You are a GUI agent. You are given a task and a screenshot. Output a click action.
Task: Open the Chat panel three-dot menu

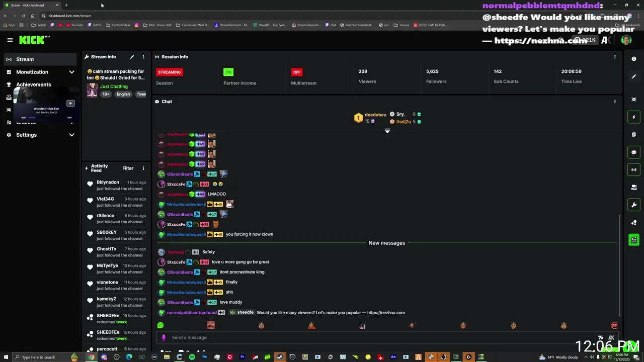tap(614, 102)
